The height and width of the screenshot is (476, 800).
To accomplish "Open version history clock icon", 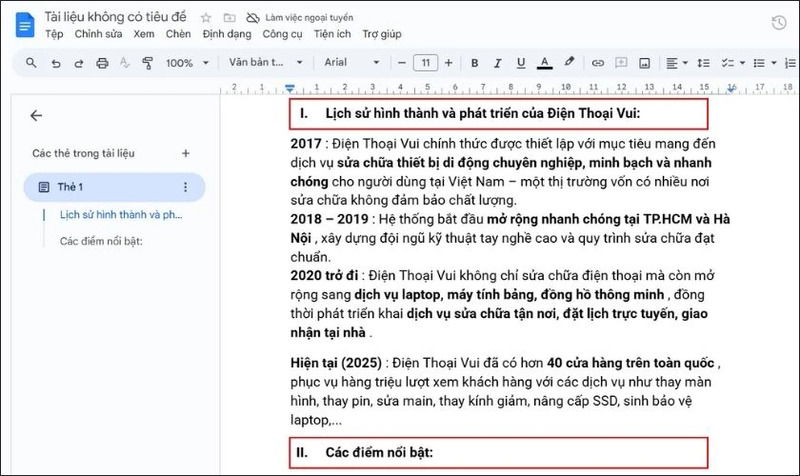I will (x=778, y=22).
